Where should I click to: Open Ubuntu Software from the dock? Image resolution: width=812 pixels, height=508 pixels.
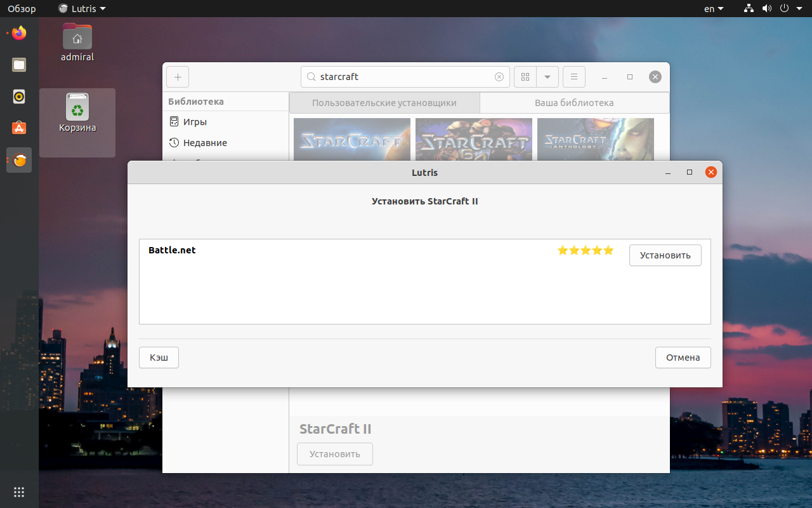[x=19, y=128]
